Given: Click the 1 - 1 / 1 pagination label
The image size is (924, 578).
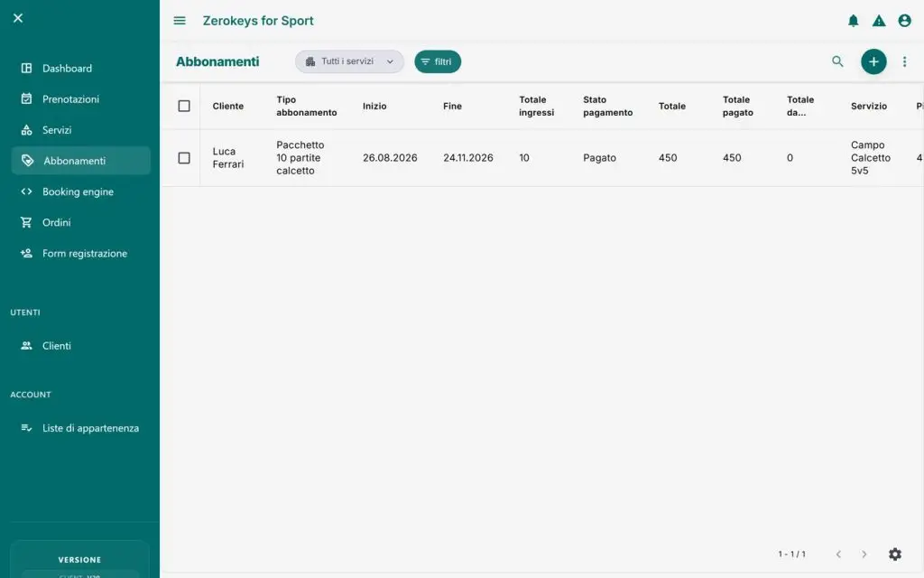Looking at the screenshot, I should [791, 554].
